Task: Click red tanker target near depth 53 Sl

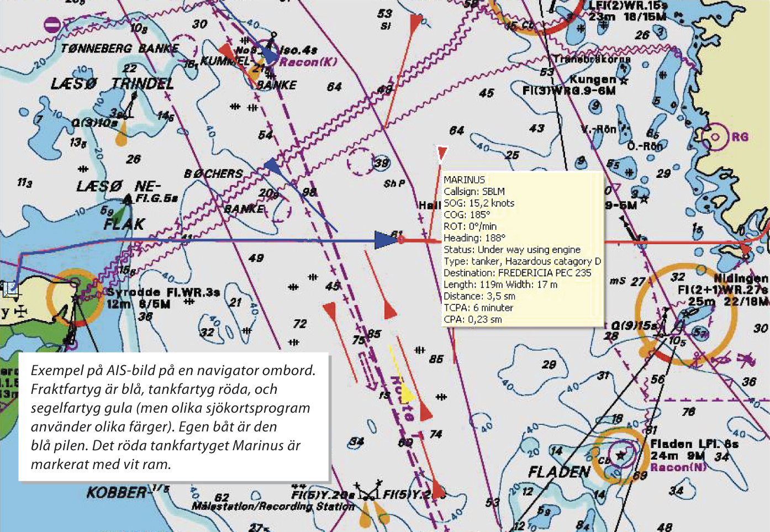Action: tap(415, 23)
